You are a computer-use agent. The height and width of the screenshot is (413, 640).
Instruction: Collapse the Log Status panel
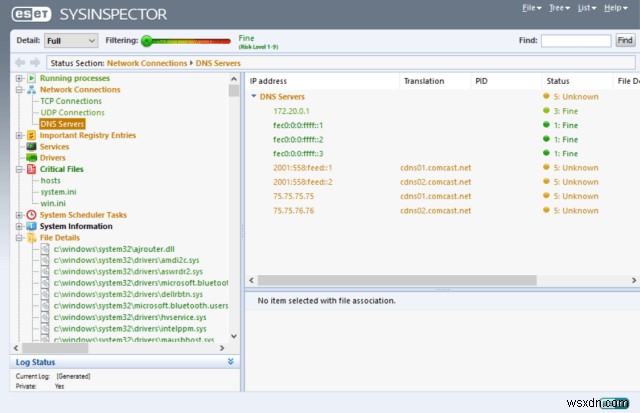[x=231, y=362]
